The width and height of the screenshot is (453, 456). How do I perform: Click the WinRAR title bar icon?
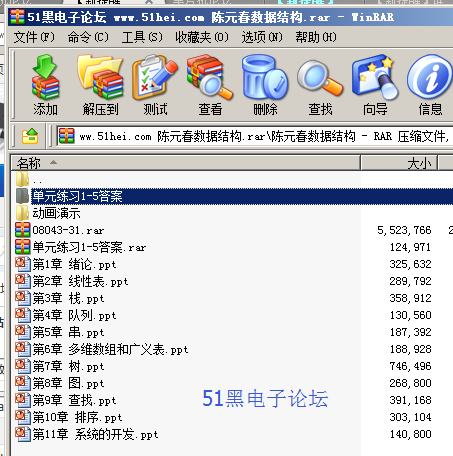[x=17, y=17]
